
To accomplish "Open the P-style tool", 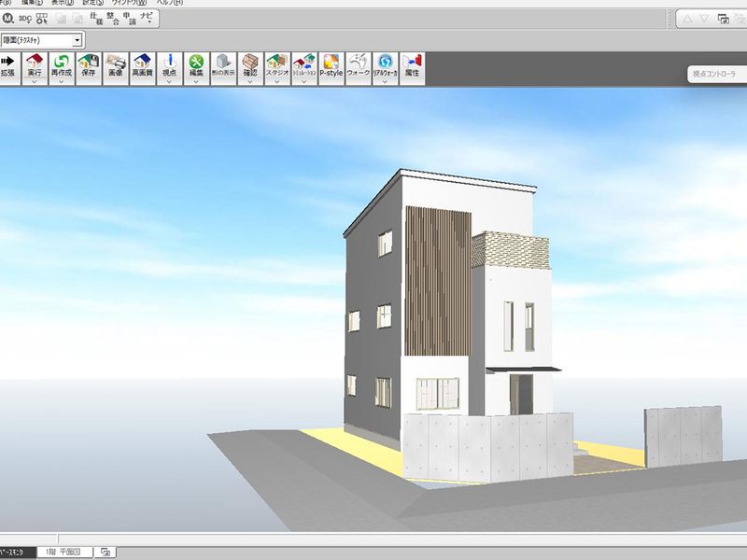I will click(x=331, y=64).
